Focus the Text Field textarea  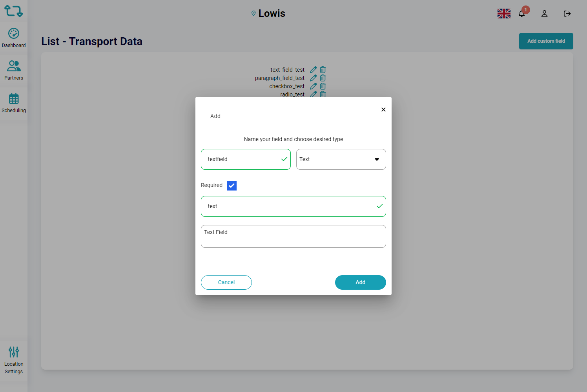point(293,236)
